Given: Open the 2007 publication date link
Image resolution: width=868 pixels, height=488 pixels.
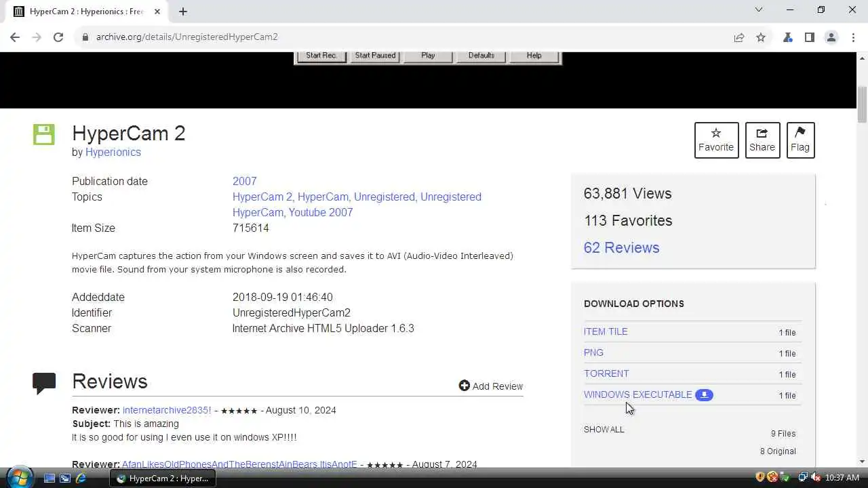Looking at the screenshot, I should (x=245, y=182).
